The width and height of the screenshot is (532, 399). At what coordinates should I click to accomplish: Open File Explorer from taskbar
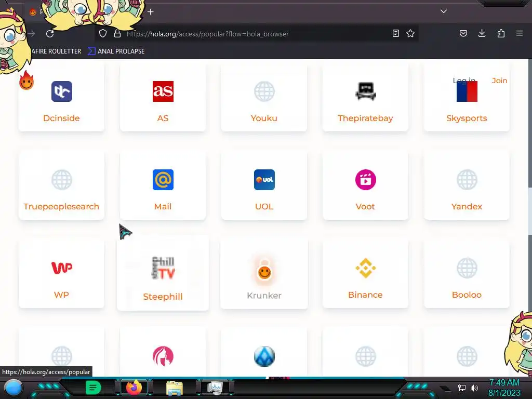pos(175,388)
